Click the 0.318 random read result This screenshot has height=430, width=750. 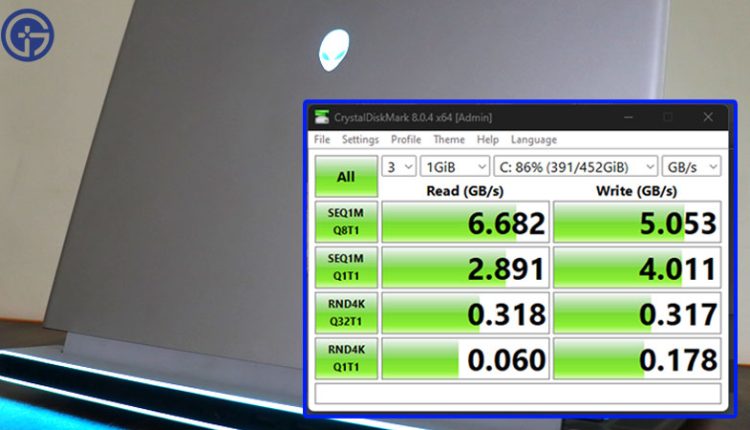coord(465,313)
